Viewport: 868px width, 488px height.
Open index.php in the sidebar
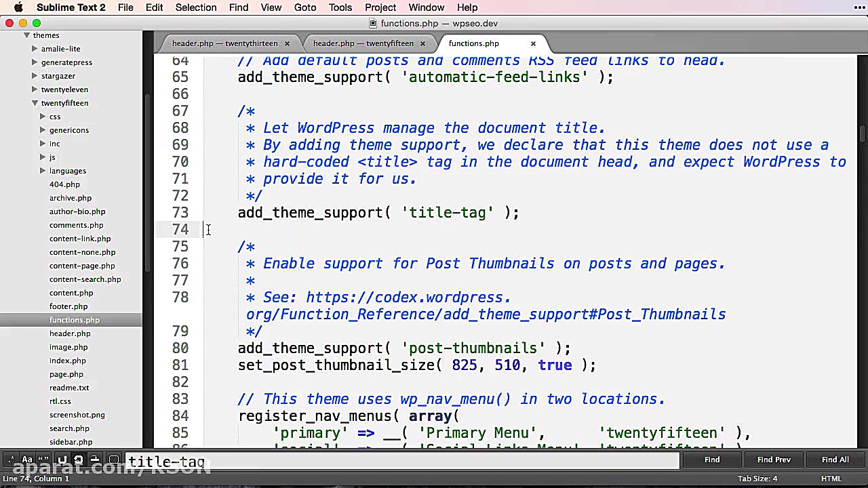click(68, 361)
